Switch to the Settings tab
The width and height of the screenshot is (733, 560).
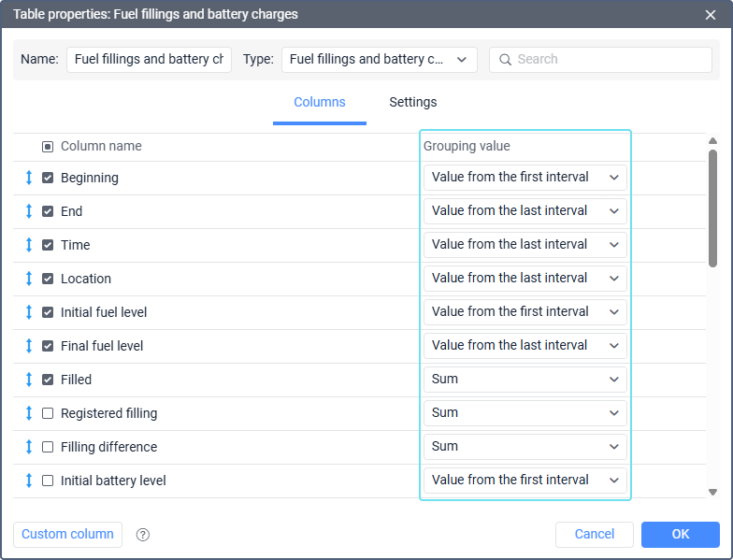[413, 102]
